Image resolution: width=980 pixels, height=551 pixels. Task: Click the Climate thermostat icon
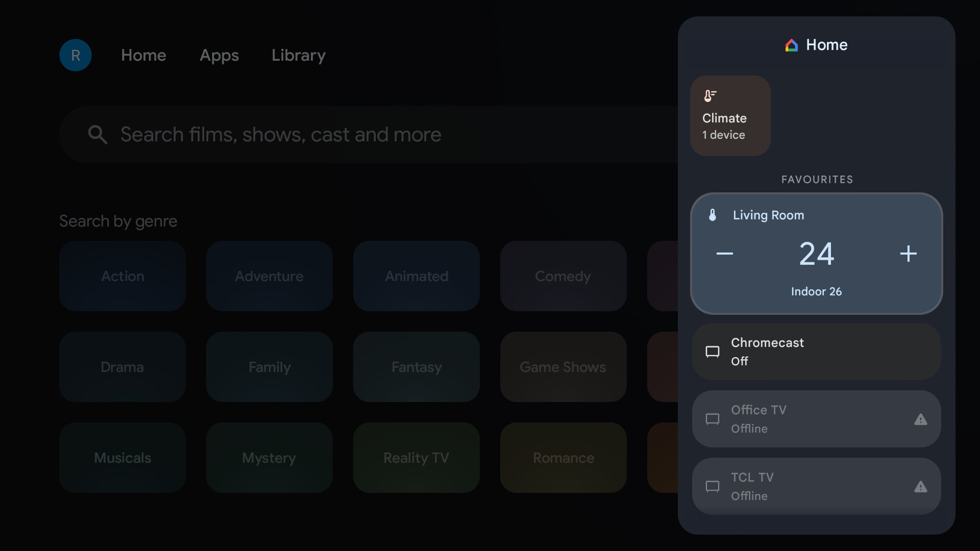tap(710, 96)
